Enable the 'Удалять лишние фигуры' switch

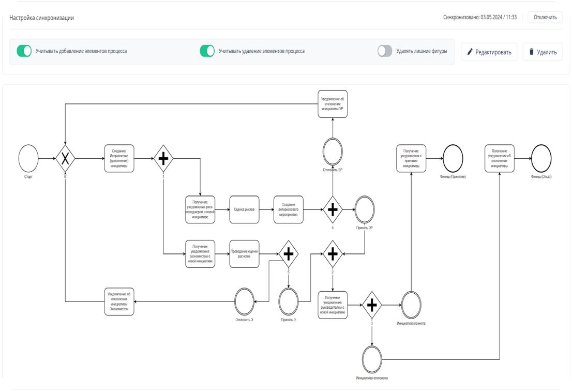pos(384,51)
